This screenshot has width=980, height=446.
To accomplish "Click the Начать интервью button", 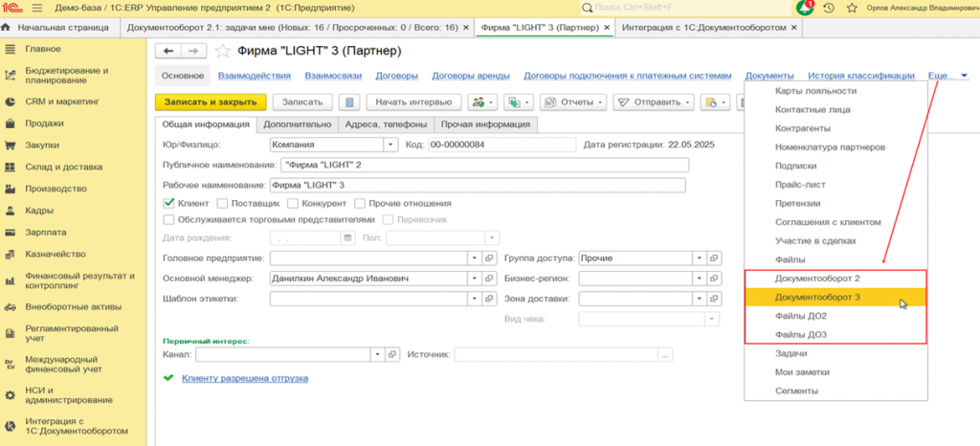I will pos(413,102).
